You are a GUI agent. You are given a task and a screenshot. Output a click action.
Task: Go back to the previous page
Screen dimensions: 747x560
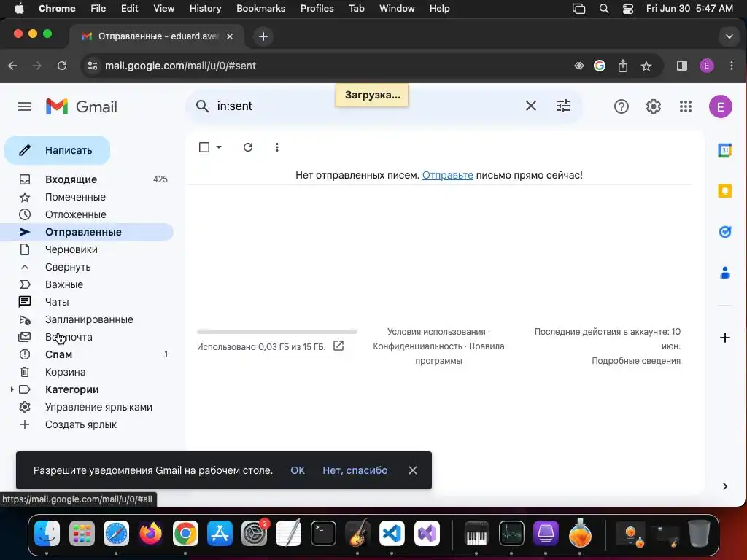click(x=13, y=66)
